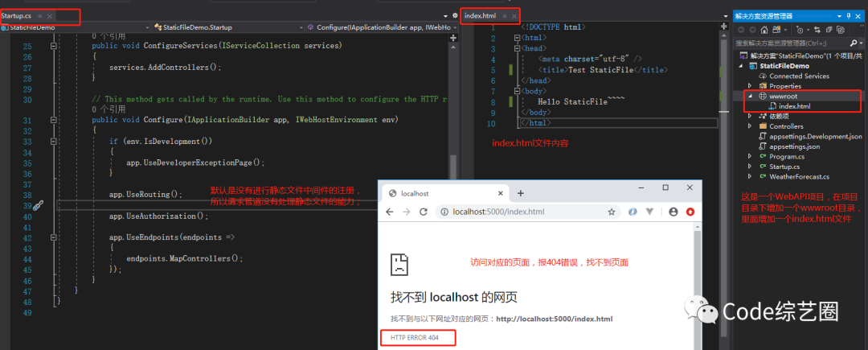Select Connected Services in Solution Explorer
This screenshot has width=868, height=350.
[799, 76]
